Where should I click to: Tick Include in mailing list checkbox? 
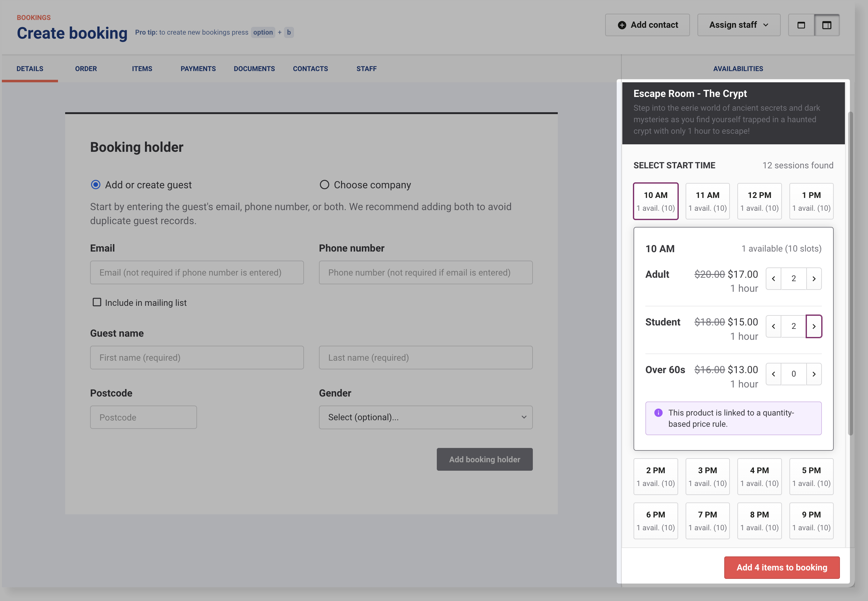click(97, 302)
